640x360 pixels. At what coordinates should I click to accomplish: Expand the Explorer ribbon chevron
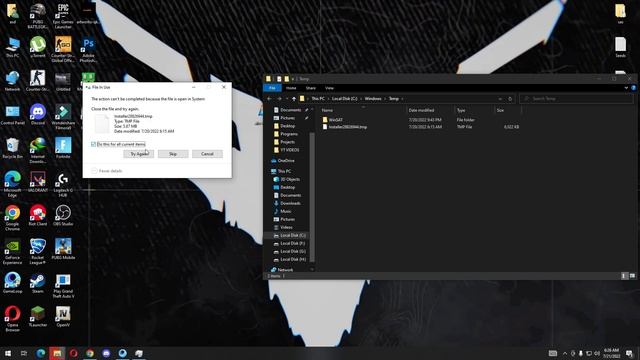click(x=626, y=88)
